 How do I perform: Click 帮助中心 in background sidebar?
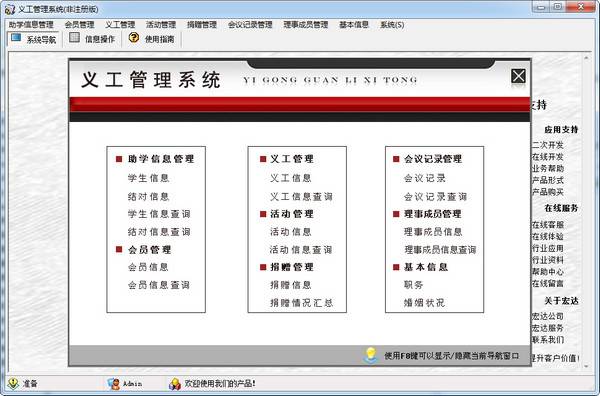[x=548, y=272]
